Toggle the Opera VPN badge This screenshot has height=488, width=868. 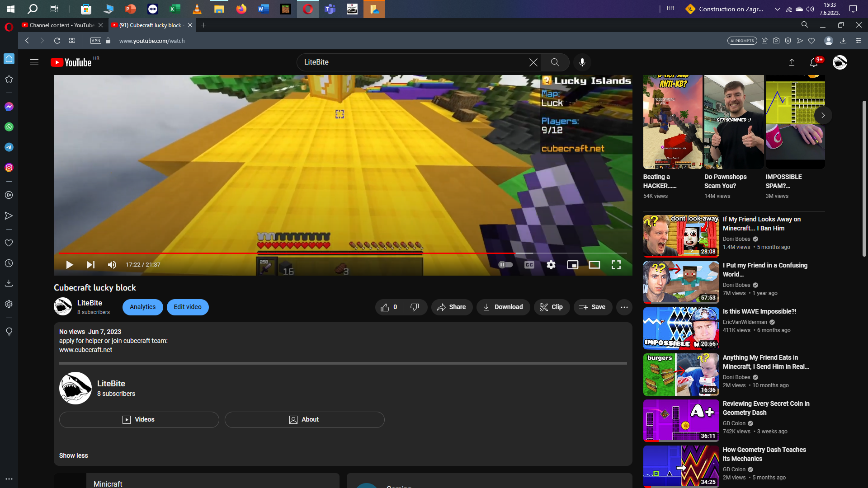point(96,41)
